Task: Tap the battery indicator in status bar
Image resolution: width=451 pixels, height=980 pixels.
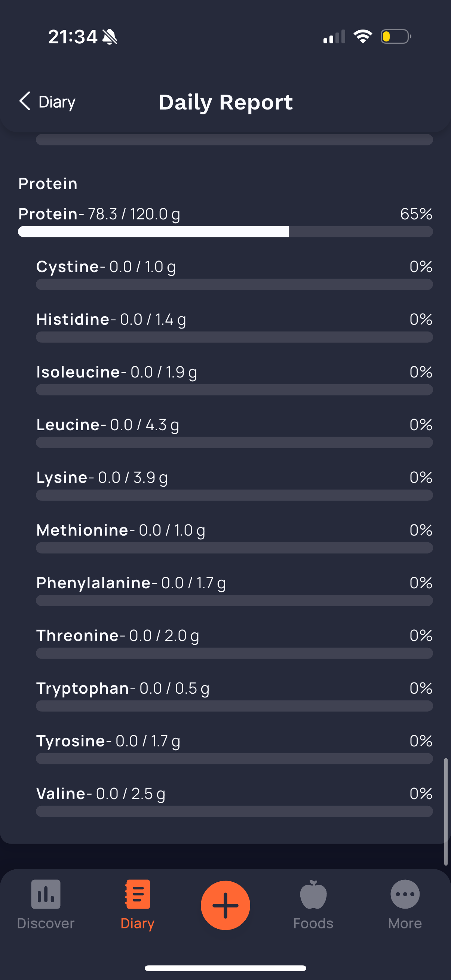Action: coord(396,37)
